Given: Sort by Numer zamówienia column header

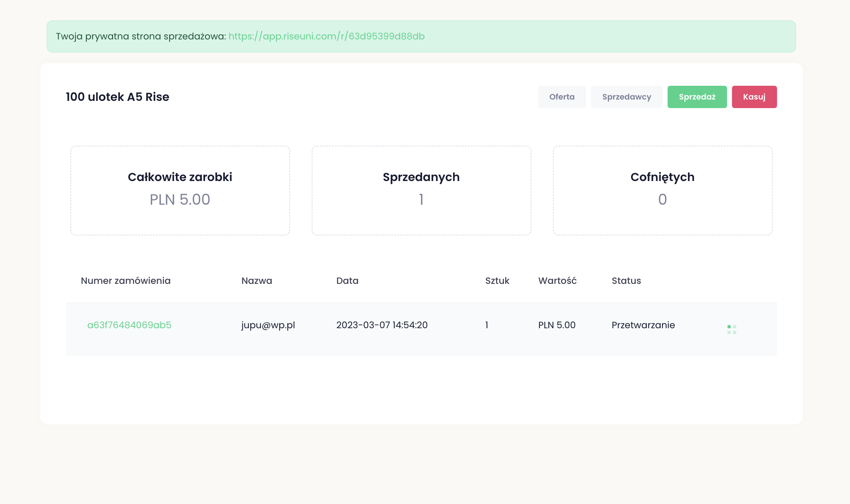Looking at the screenshot, I should coord(125,281).
